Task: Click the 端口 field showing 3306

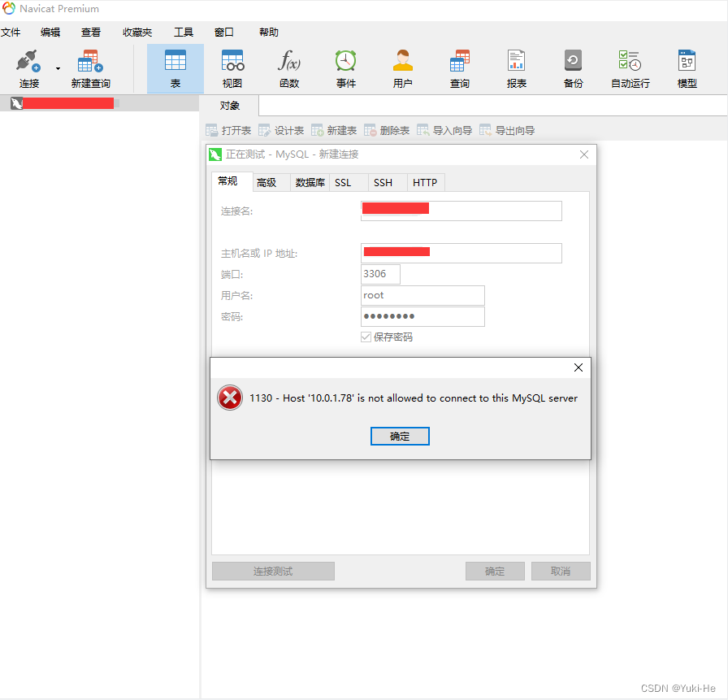Action: click(380, 274)
